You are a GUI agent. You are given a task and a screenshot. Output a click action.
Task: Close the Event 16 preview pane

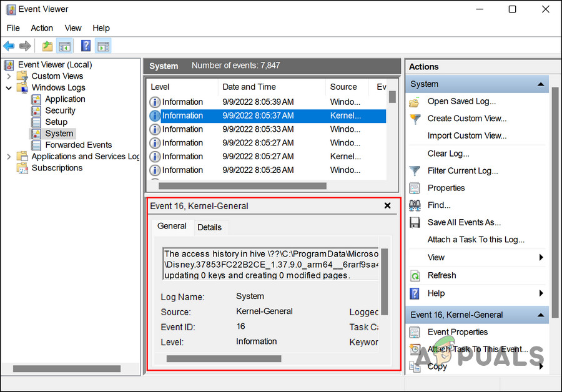[x=387, y=205]
